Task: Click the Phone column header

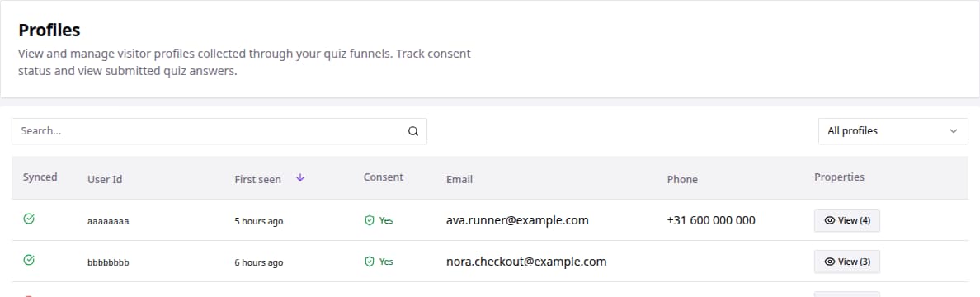Action: (x=682, y=180)
